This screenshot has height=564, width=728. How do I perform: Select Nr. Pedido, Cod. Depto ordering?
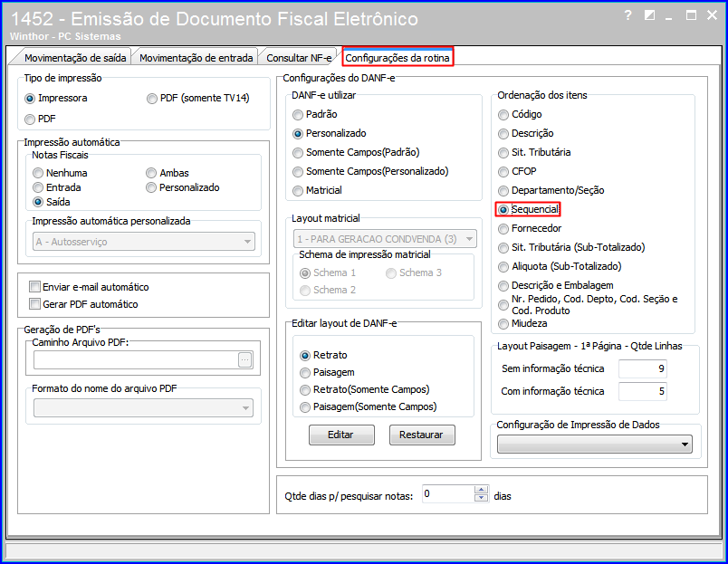[x=588, y=304]
